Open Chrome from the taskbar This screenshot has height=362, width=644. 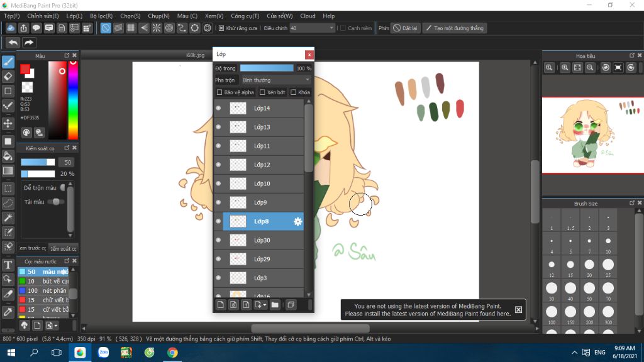click(x=172, y=353)
